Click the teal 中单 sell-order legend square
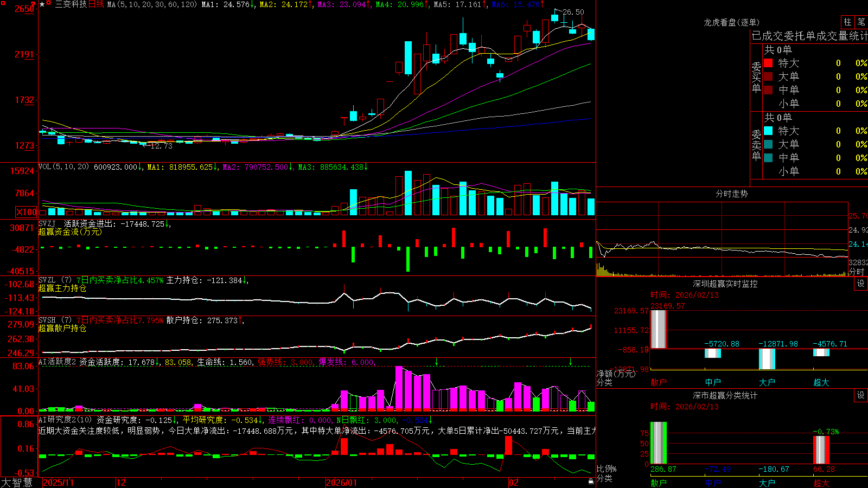Viewport: 868px width, 488px height. point(768,158)
